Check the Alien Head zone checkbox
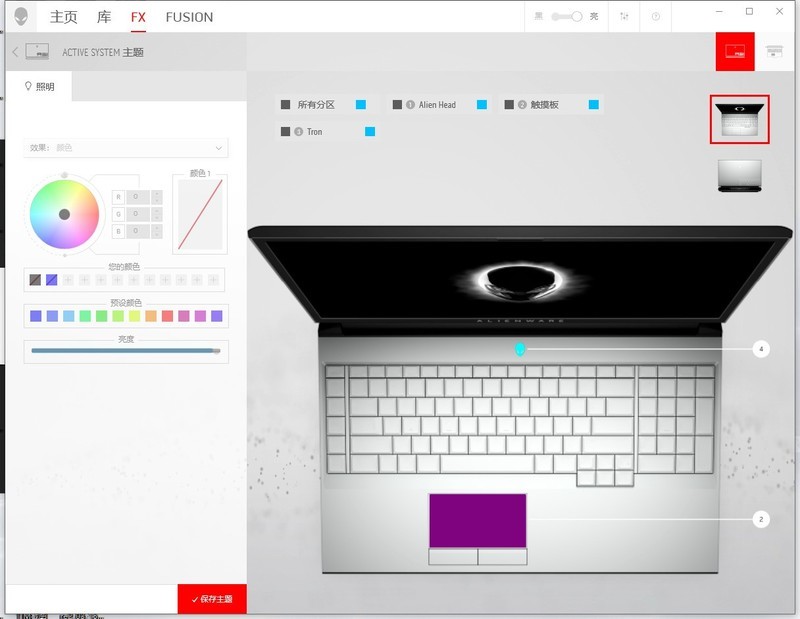The width and height of the screenshot is (800, 619). point(397,105)
